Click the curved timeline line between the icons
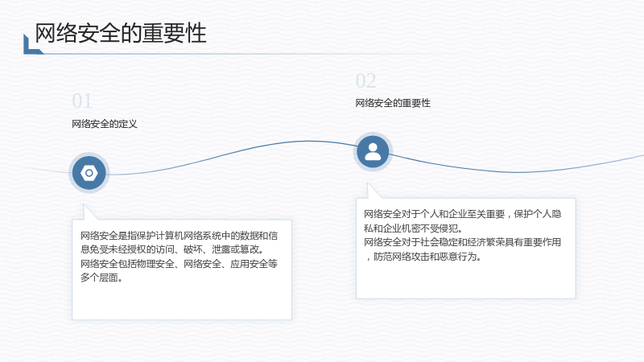644x362 pixels. point(232,154)
